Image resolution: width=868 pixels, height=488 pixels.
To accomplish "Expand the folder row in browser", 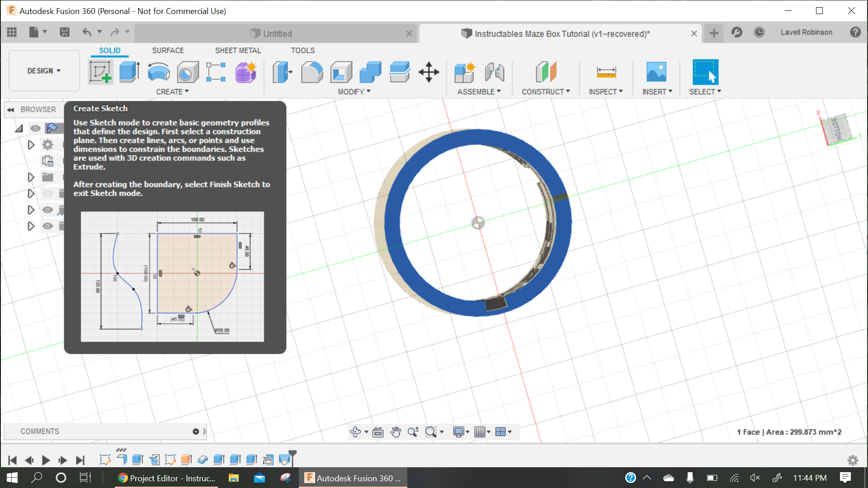I will 31,178.
